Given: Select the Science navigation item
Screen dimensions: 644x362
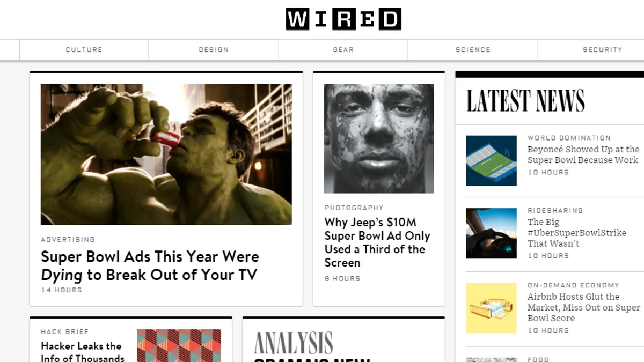Looking at the screenshot, I should 473,50.
